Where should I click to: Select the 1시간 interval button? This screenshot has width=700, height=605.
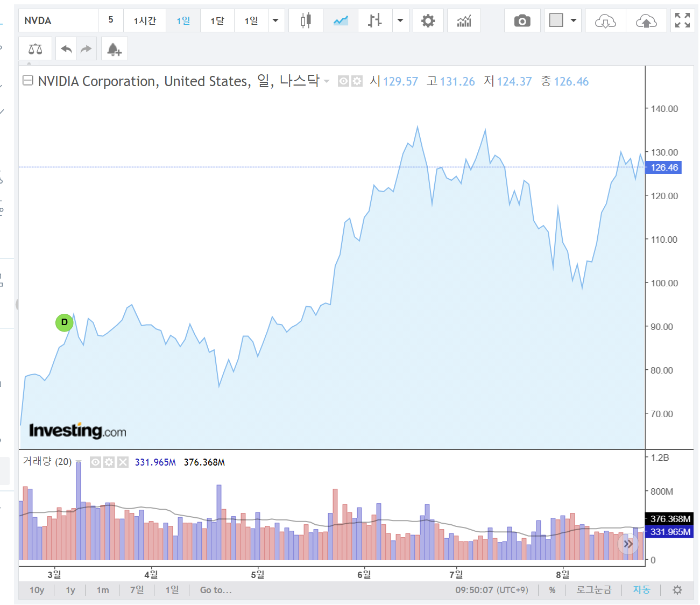(145, 20)
